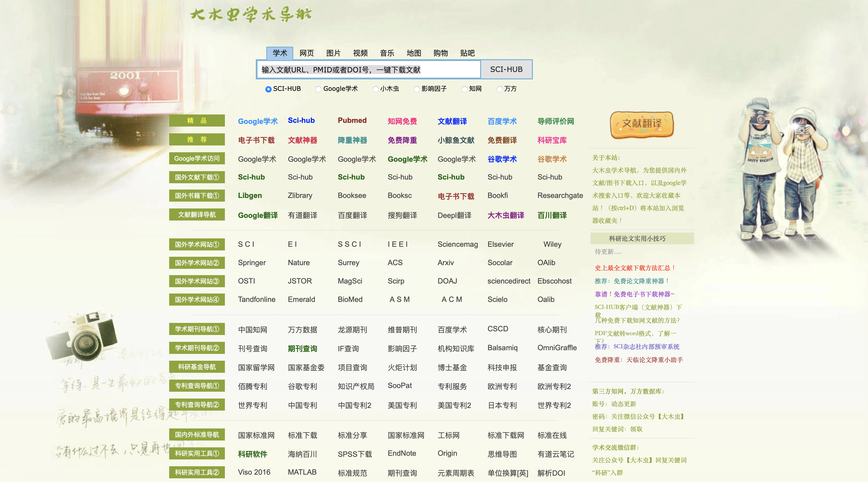This screenshot has width=868, height=482.
Task: Open the S C I link
Action: (x=246, y=244)
